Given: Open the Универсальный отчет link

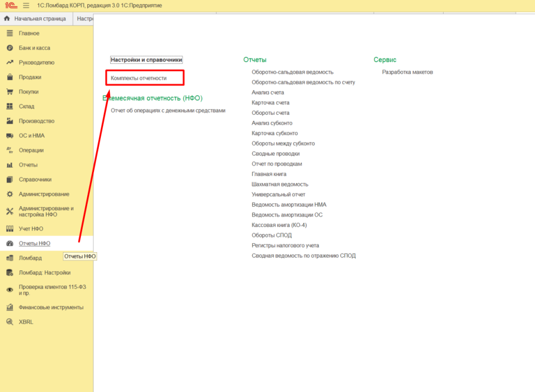Looking at the screenshot, I should [278, 194].
